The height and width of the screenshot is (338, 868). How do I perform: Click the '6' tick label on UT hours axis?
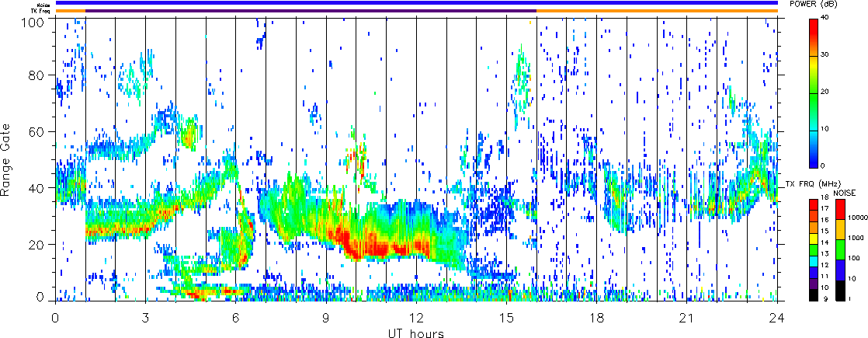click(236, 318)
